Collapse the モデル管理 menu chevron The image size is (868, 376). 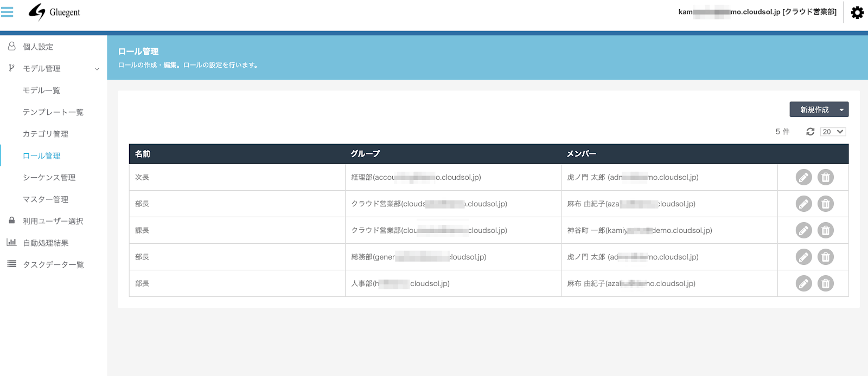tap(97, 69)
